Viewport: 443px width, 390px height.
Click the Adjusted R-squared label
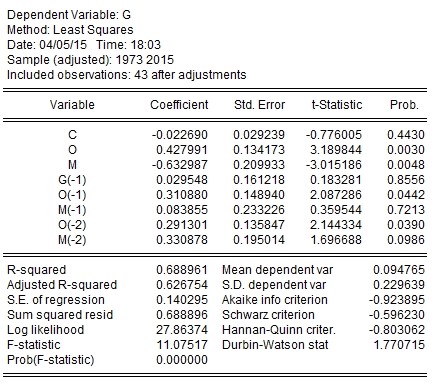[62, 285]
